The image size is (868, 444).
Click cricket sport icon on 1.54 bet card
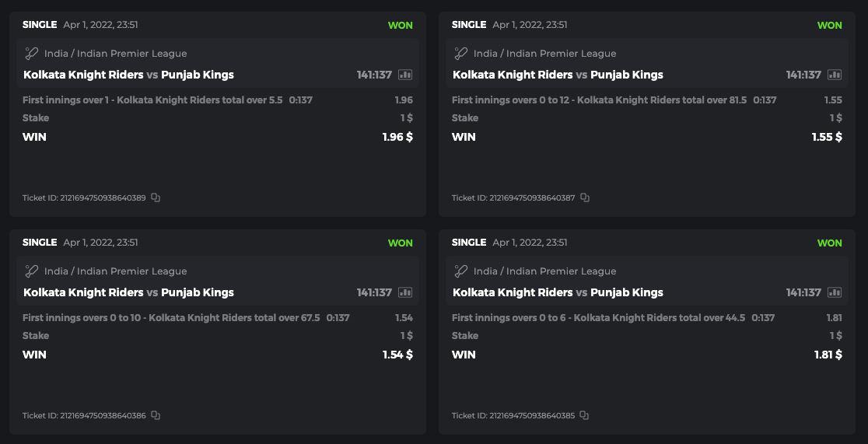(31, 271)
